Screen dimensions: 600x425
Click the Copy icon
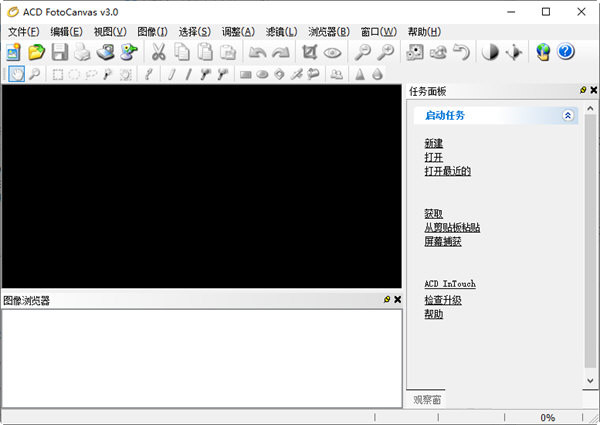click(x=182, y=52)
